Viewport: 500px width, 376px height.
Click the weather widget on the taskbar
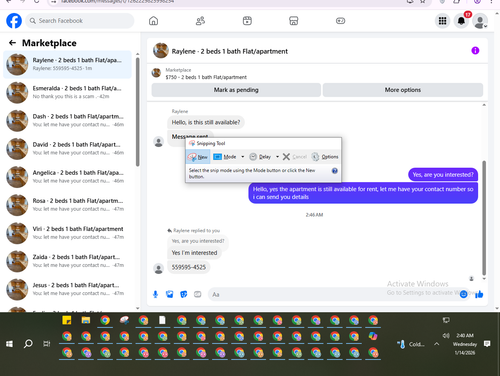click(x=411, y=344)
